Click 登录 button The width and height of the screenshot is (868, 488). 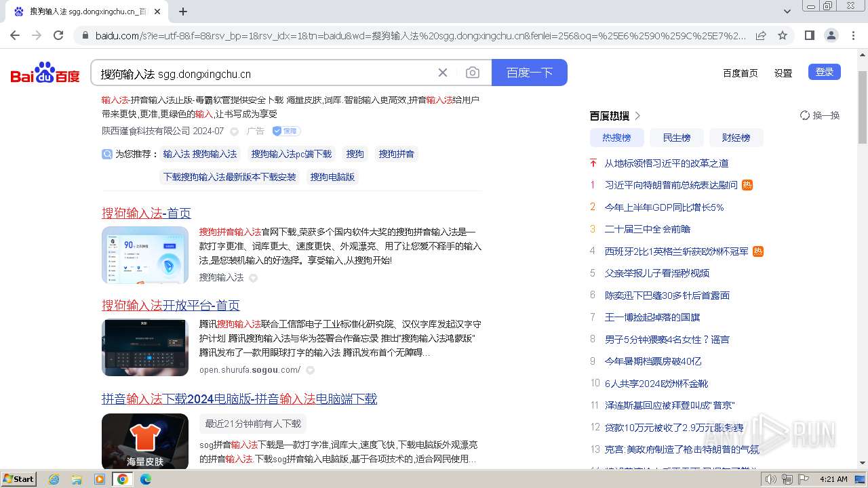(x=825, y=72)
